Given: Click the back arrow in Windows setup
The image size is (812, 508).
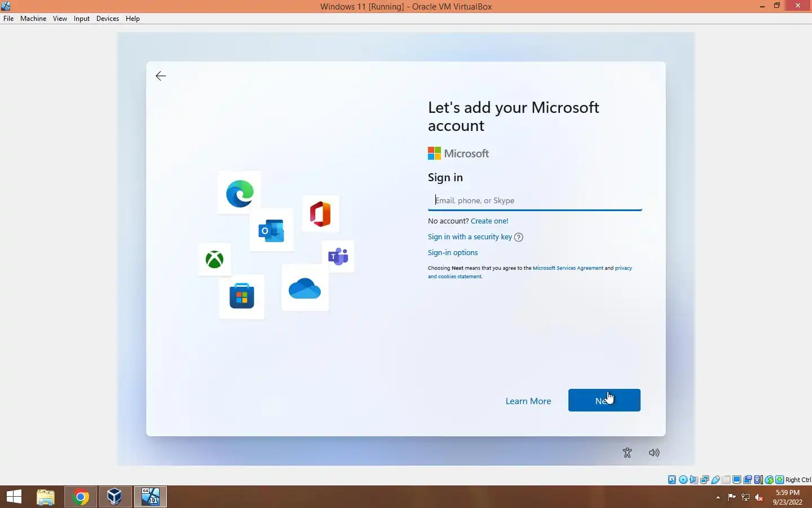Looking at the screenshot, I should click(161, 76).
